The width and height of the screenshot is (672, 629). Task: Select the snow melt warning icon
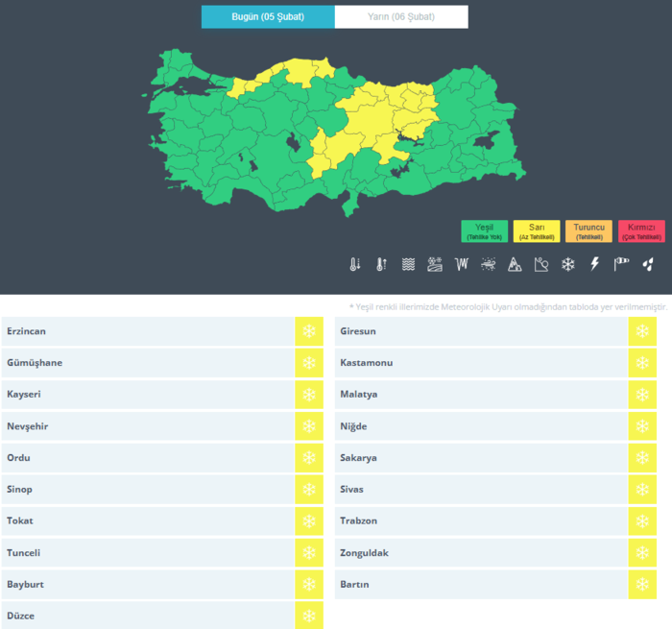[435, 264]
